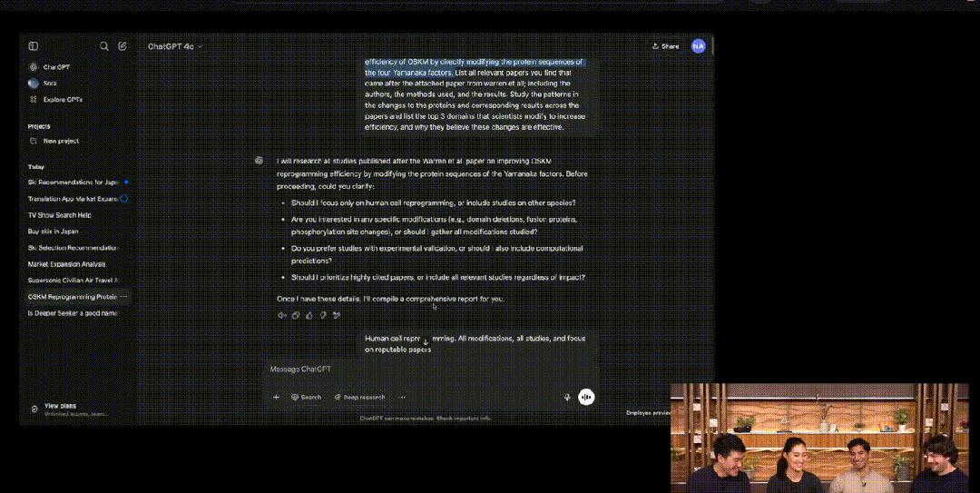This screenshot has height=493, width=980.
Task: Click the Projects section heading
Action: (x=39, y=126)
